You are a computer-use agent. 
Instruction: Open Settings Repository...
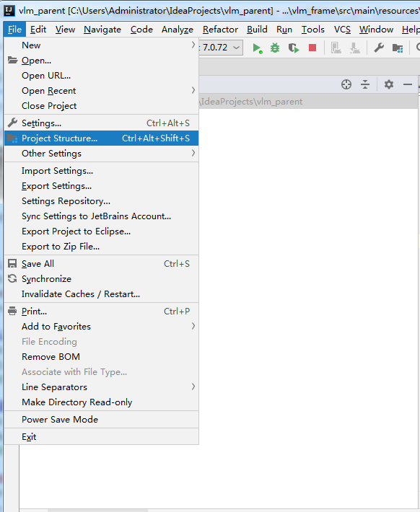pyautogui.click(x=101, y=201)
